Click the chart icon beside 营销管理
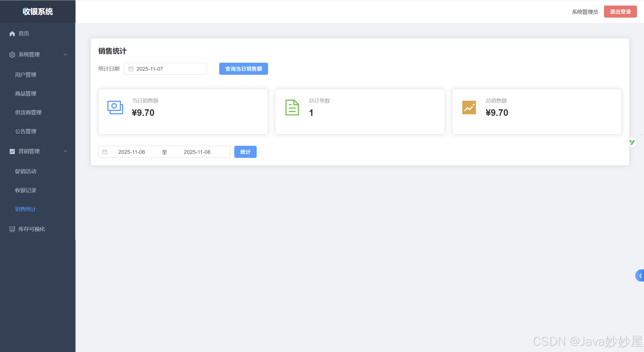644x352 pixels. pyautogui.click(x=12, y=151)
